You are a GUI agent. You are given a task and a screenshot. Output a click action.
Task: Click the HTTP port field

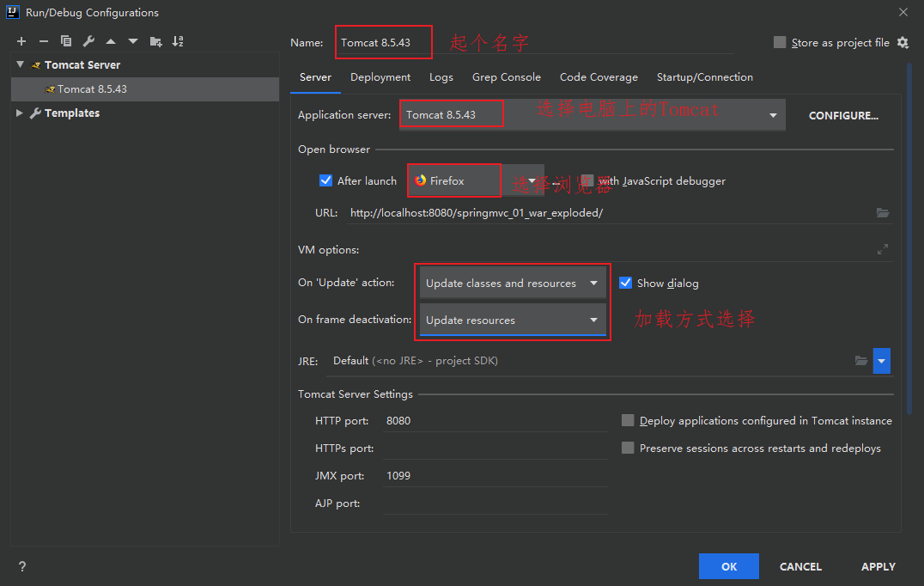tap(495, 420)
